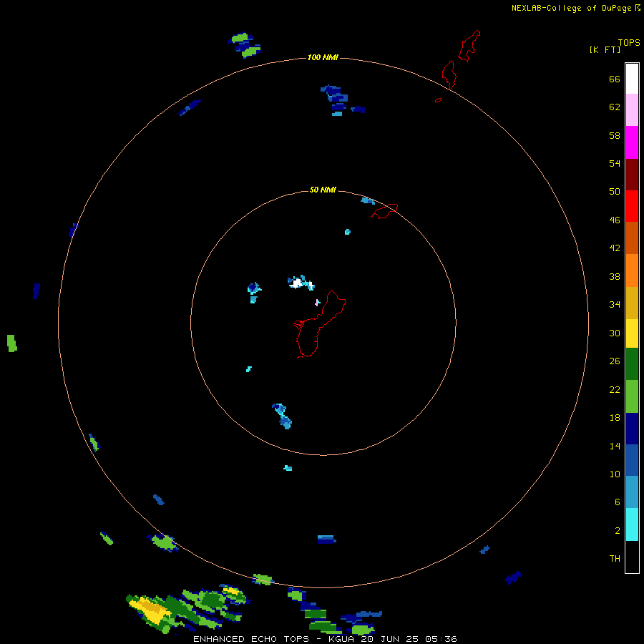Click the light pink legend swatch
Image resolution: width=644 pixels, height=644 pixels.
pos(632,109)
